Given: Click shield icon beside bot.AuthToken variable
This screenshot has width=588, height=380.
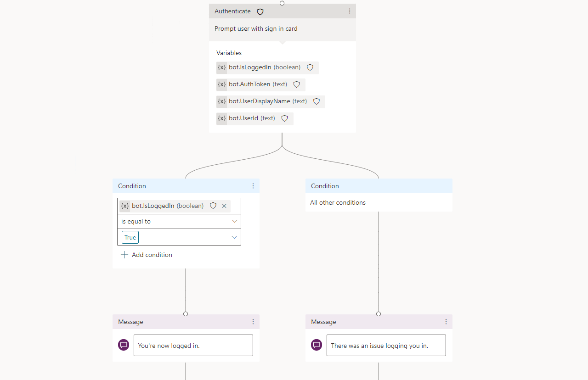Looking at the screenshot, I should point(297,84).
